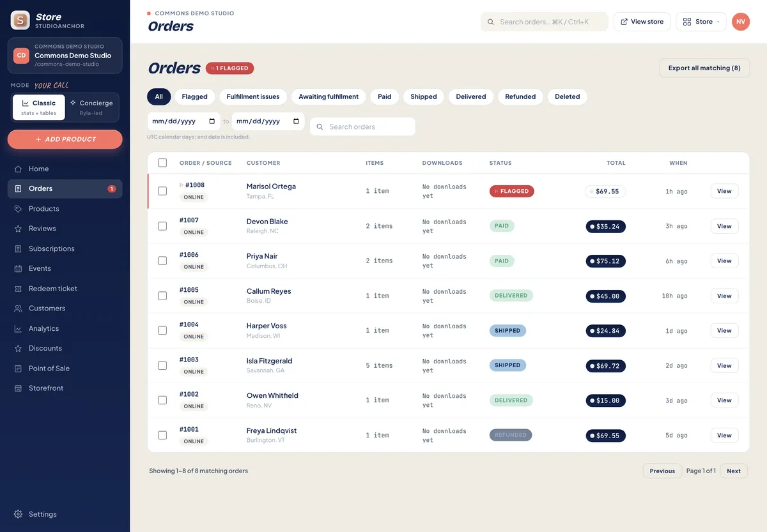767x532 pixels.
Task: Click the CD studio avatar badge
Action: pos(22,56)
